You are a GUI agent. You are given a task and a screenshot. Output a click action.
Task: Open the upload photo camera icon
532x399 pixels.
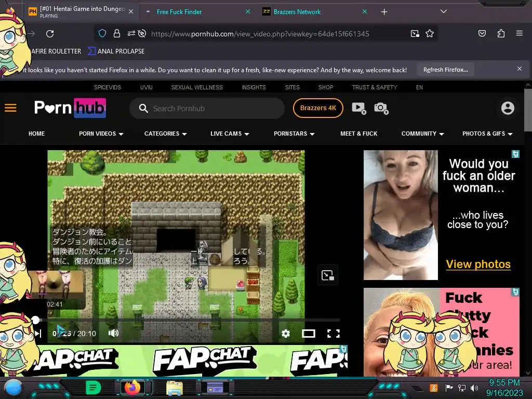coord(381,108)
